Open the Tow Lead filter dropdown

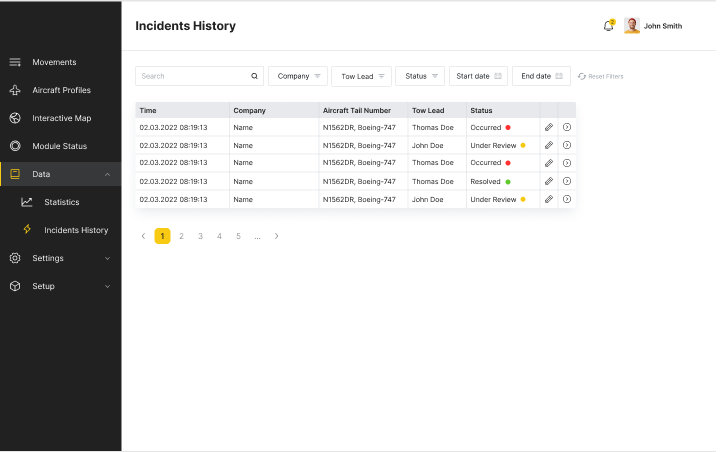(361, 76)
